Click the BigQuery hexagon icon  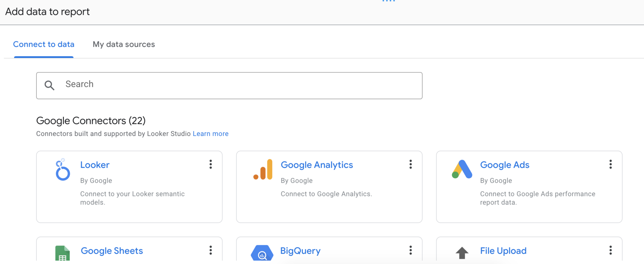tap(262, 254)
